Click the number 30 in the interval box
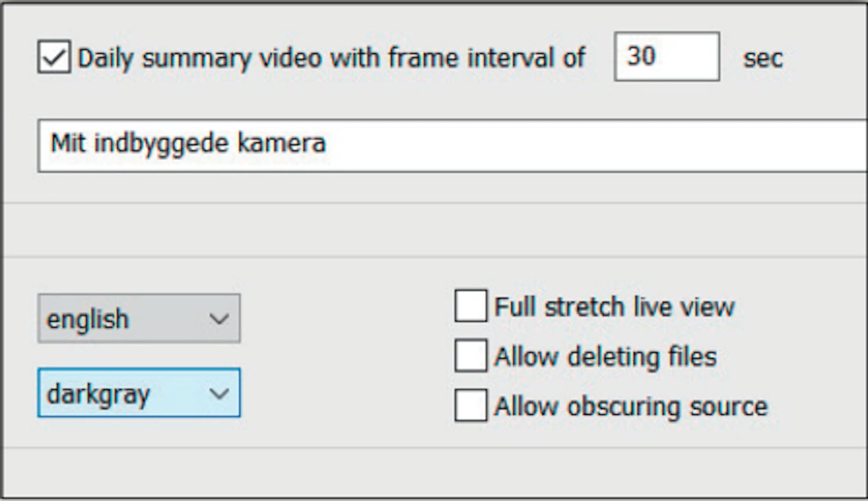 (641, 56)
